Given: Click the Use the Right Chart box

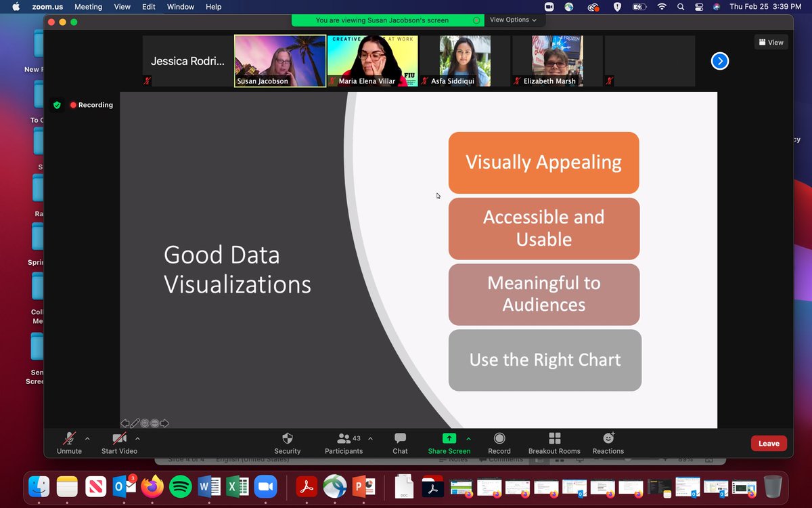Looking at the screenshot, I should click(x=545, y=360).
